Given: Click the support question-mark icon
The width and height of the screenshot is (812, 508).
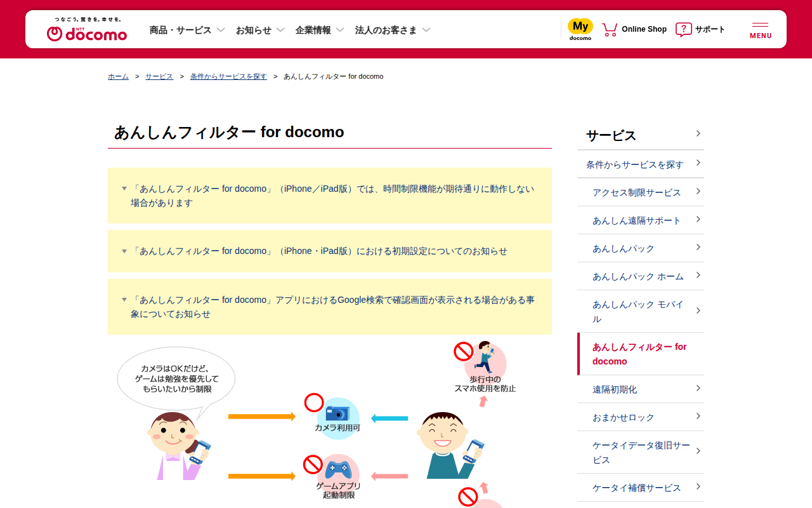Looking at the screenshot, I should point(683,29).
